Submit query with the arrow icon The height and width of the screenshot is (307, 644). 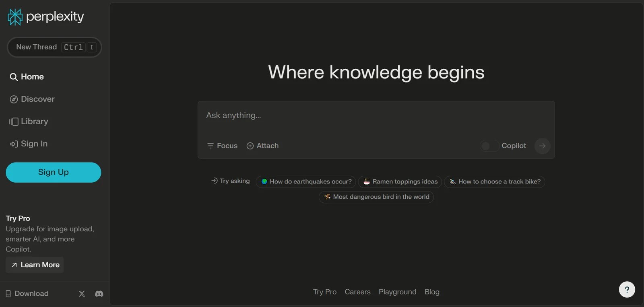pyautogui.click(x=542, y=146)
